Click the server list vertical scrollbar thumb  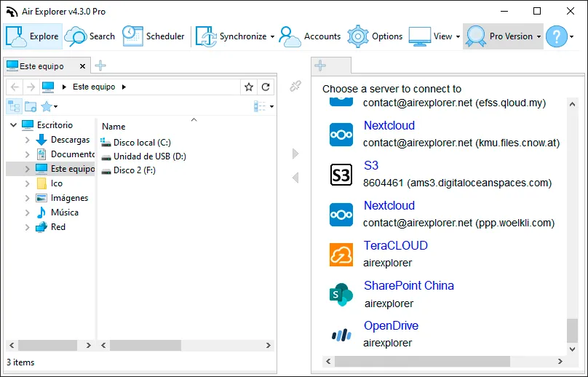tap(572, 330)
